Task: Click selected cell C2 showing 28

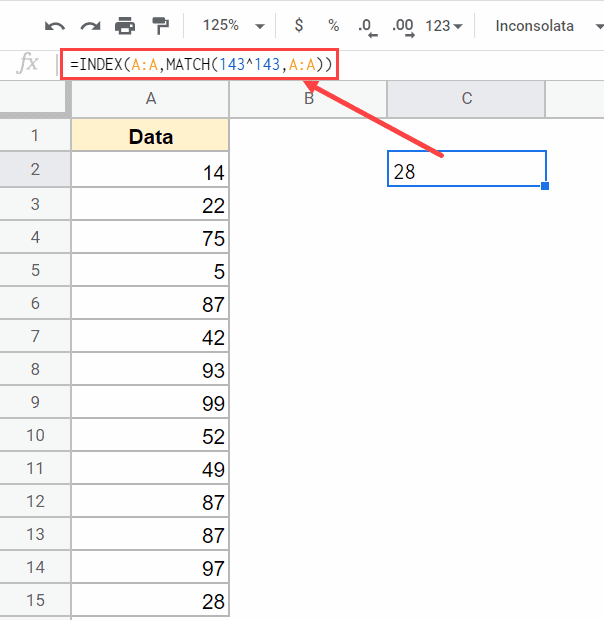Action: coord(467,168)
